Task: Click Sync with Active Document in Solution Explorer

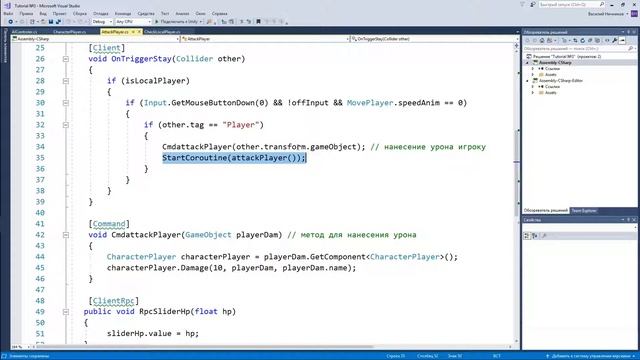Action: (x=575, y=40)
